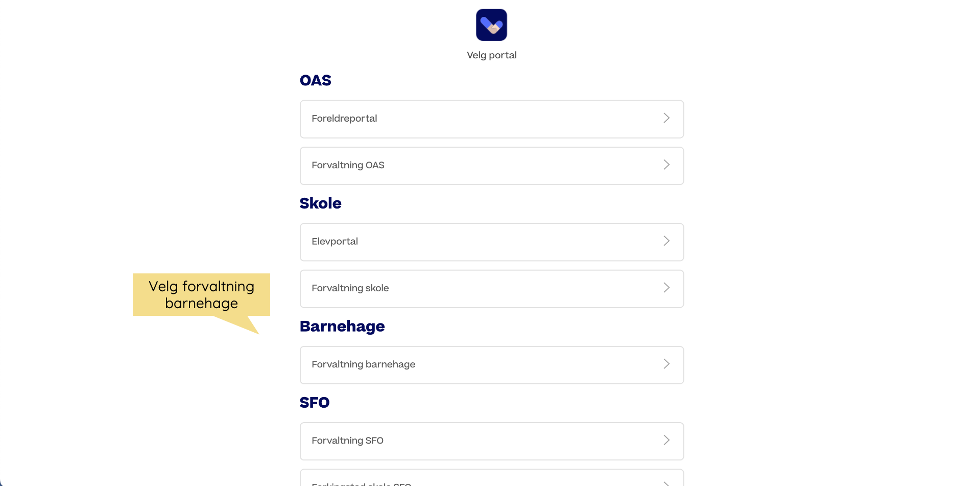This screenshot has height=486, width=980.
Task: Click the yellow Velg forvaltning barnehage callout
Action: [201, 295]
